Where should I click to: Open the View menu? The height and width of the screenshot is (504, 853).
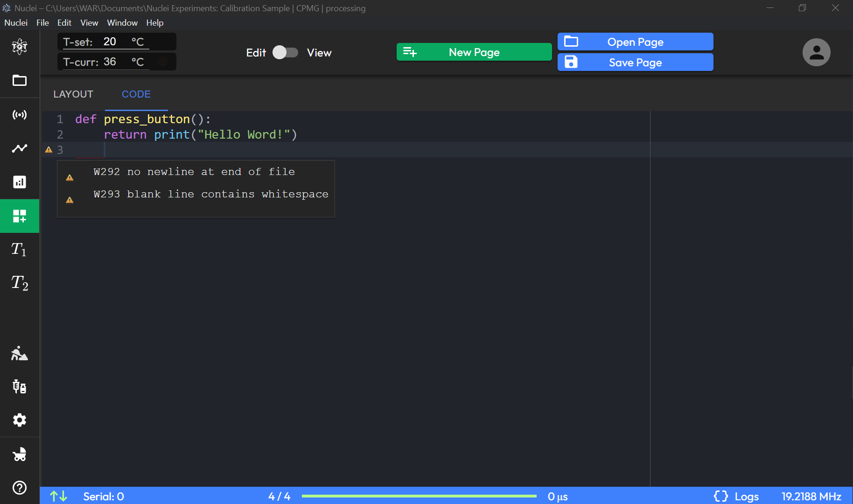coord(89,22)
